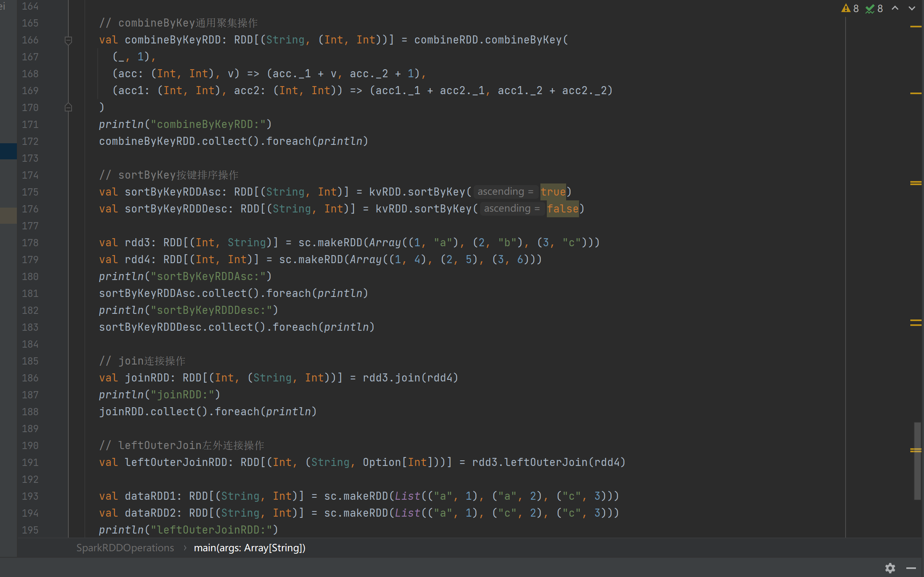Click the breadcrumb separator chevron

pyautogui.click(x=185, y=548)
